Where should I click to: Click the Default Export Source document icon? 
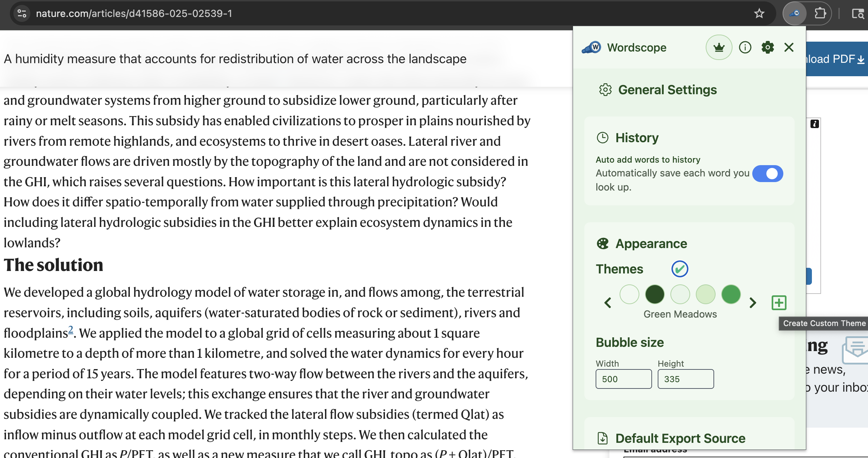coord(602,438)
